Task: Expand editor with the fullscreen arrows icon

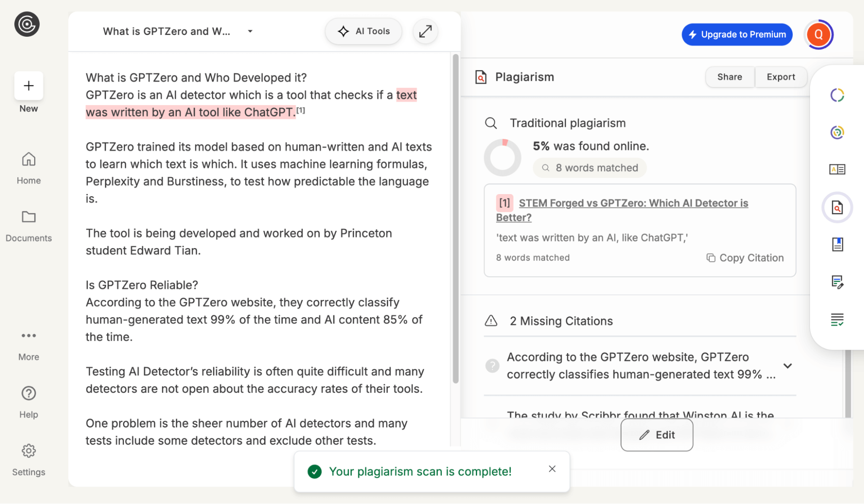Action: pyautogui.click(x=425, y=31)
